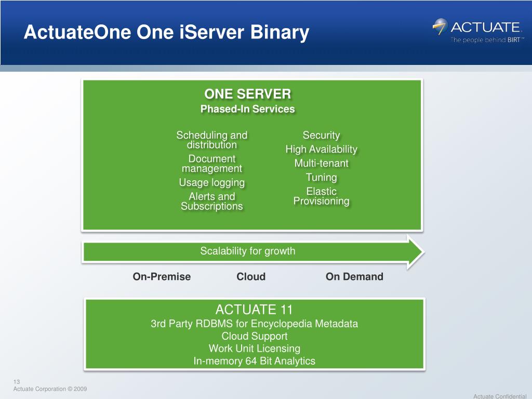Click the "Phased-In Services" subtitle

[248, 109]
